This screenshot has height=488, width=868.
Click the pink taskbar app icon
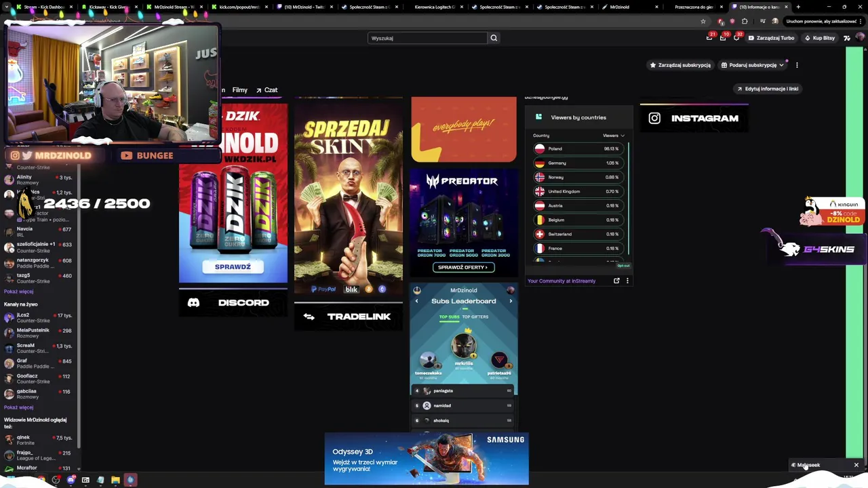point(130,480)
